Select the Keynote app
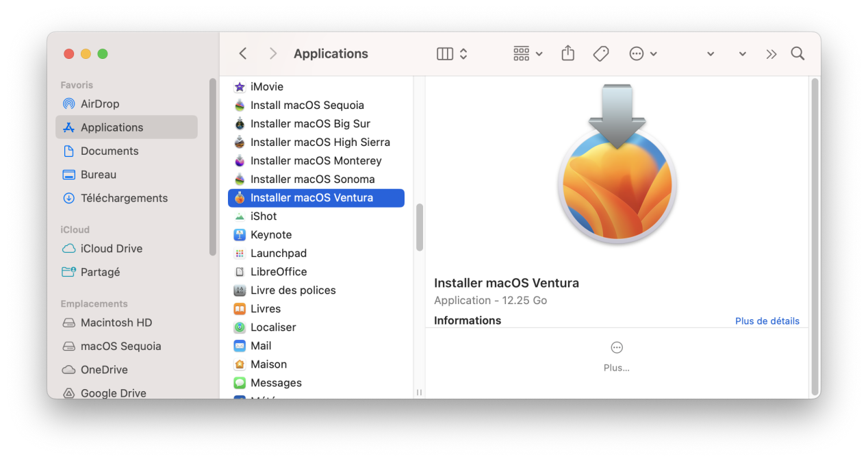Screen dimensions: 868x461 point(316,235)
